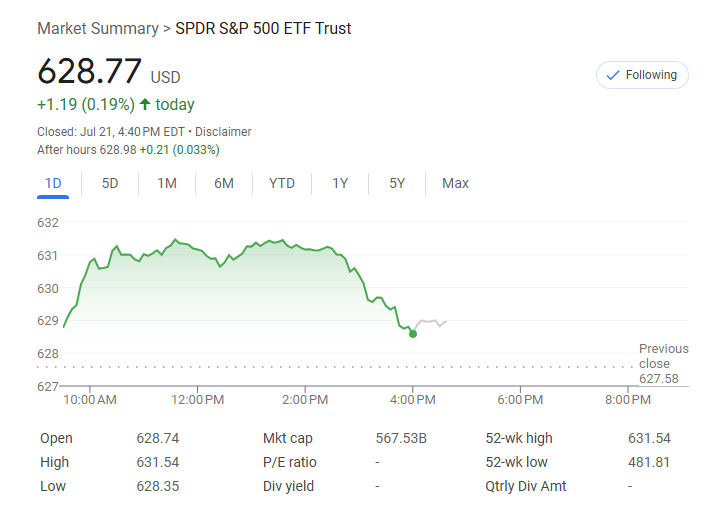The height and width of the screenshot is (509, 717).
Task: Select the YTD chart tab
Action: pos(282,183)
